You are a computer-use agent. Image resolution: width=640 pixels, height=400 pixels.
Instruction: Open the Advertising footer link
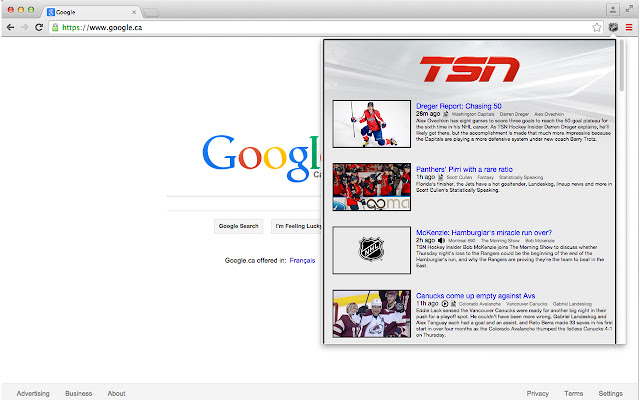(33, 393)
